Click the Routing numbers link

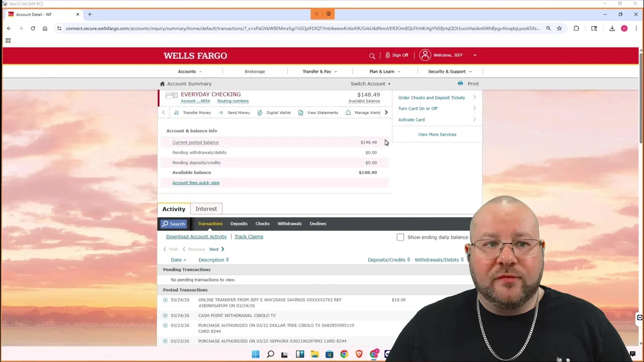[233, 101]
